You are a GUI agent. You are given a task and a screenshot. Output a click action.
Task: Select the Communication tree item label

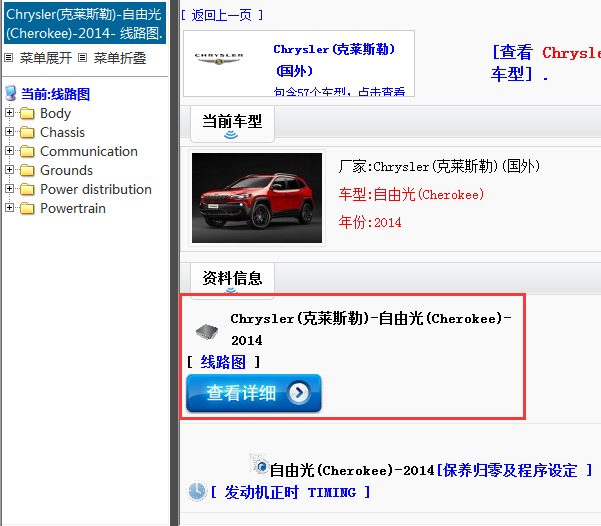(89, 151)
